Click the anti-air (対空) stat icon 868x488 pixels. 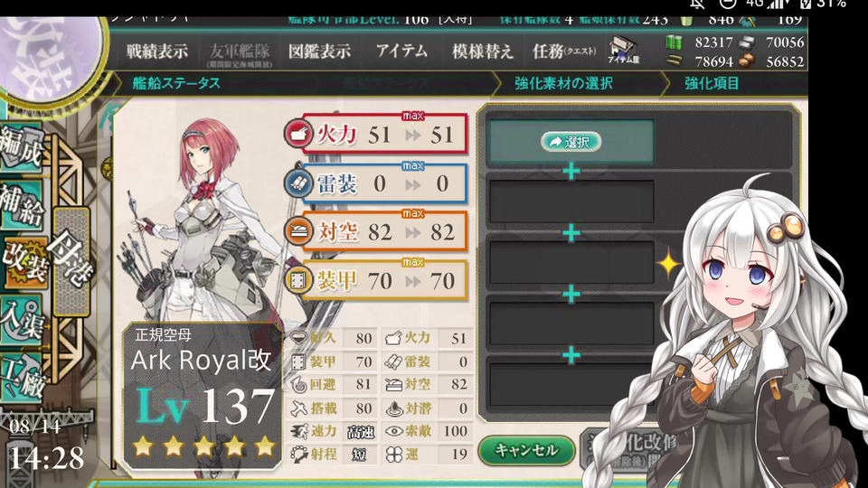299,231
